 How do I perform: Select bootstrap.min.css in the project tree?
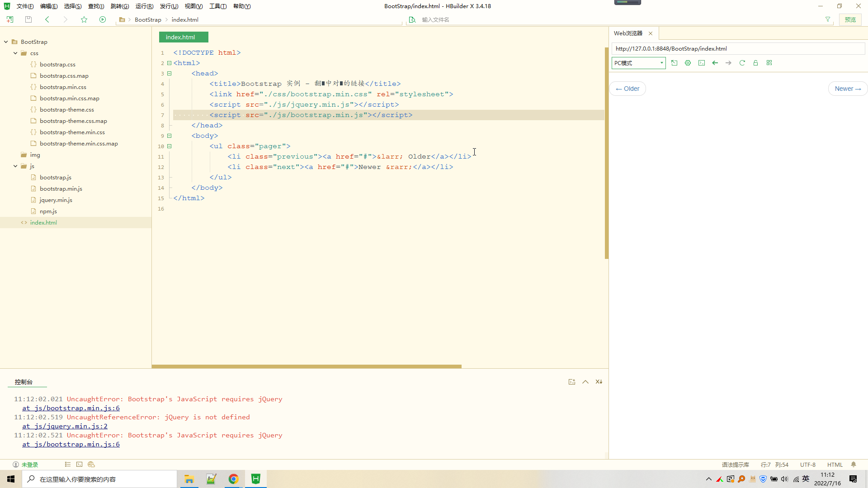pos(63,87)
